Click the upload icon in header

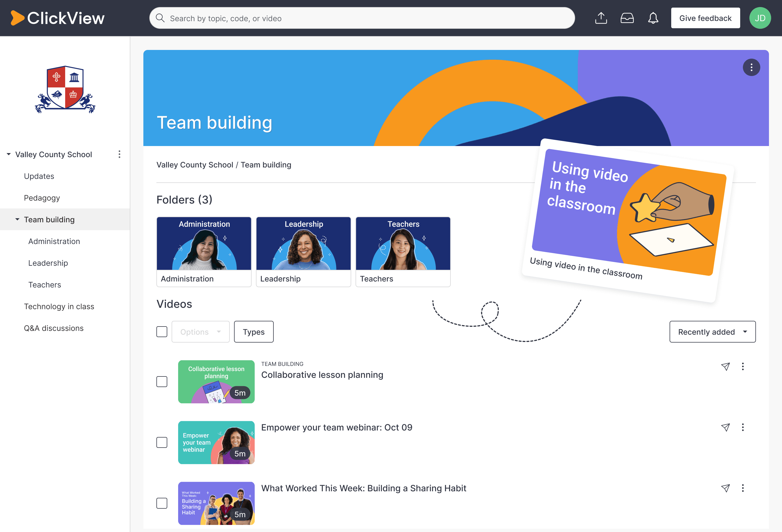[x=601, y=18]
